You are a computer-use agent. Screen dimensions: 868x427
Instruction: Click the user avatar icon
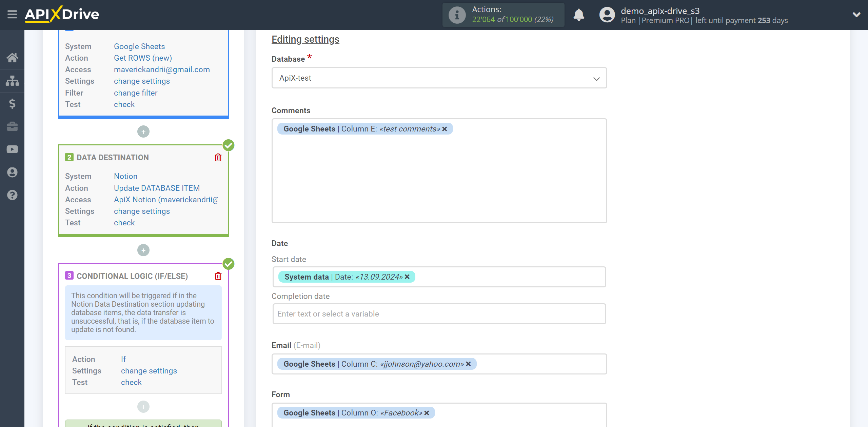(x=607, y=15)
